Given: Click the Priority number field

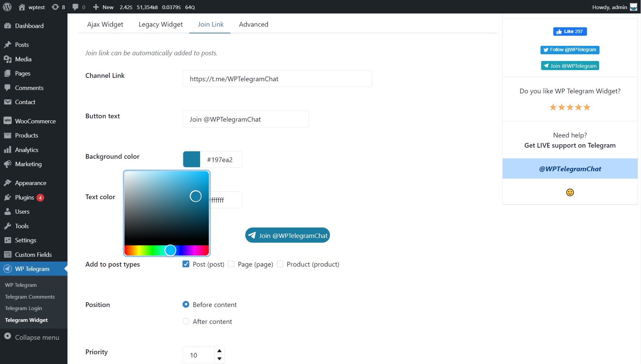Looking at the screenshot, I should (x=198, y=355).
